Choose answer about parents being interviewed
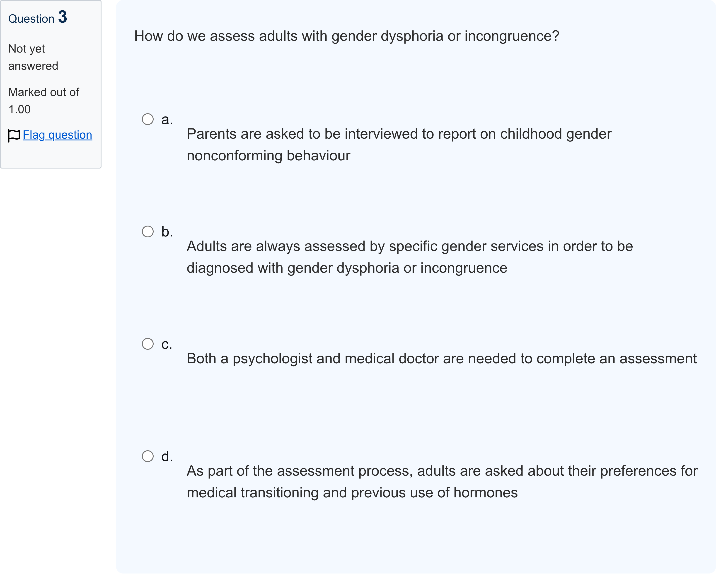 [x=399, y=145]
